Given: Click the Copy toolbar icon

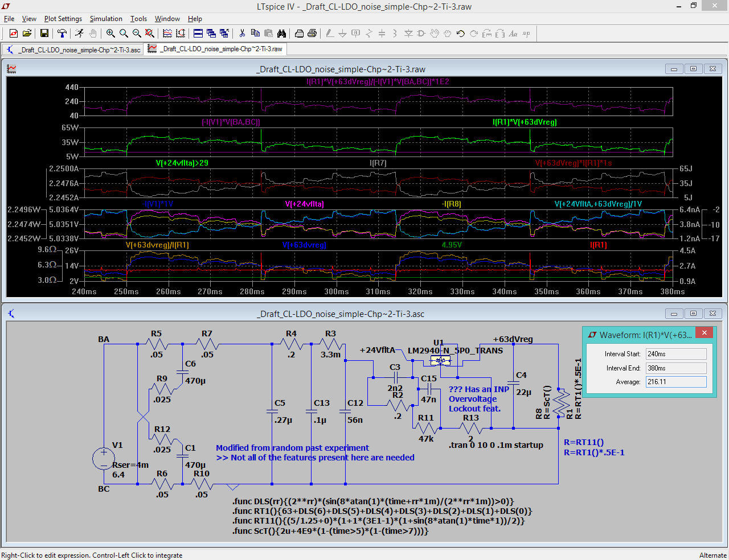Looking at the screenshot, I should (255, 34).
